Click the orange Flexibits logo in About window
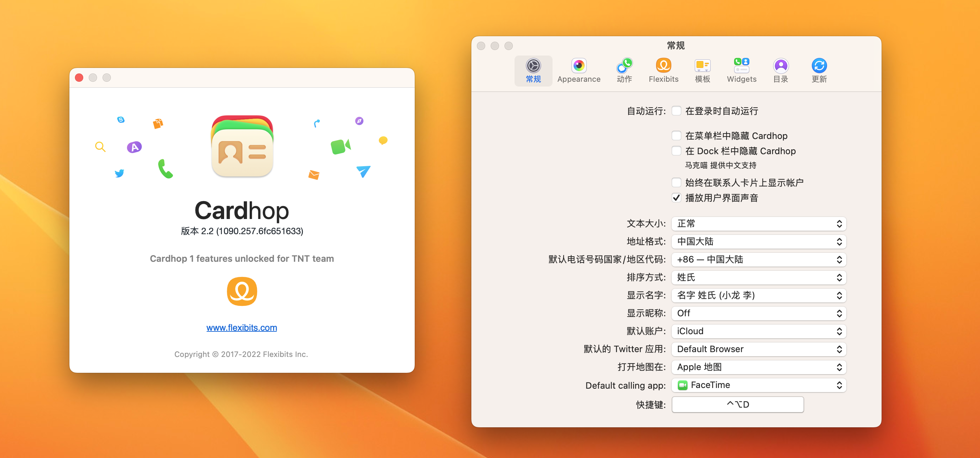980x458 pixels. 242,291
